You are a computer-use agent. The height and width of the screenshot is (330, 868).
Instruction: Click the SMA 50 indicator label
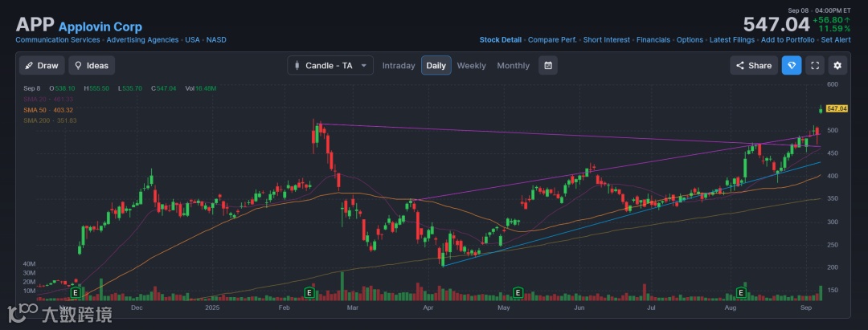pos(48,110)
